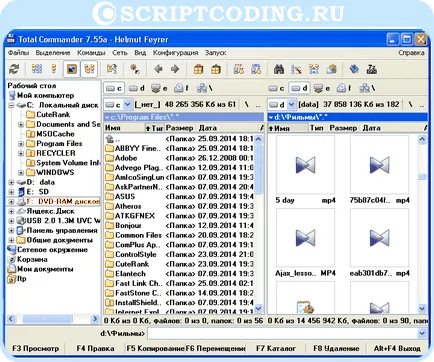Click the F8 Удаление button
The image size is (434, 362).
click(336, 348)
